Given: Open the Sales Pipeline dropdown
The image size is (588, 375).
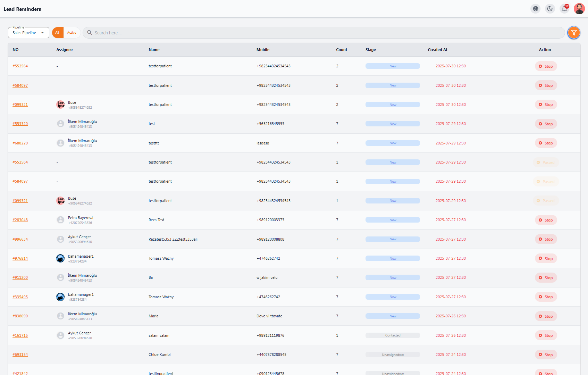Looking at the screenshot, I should (x=28, y=33).
